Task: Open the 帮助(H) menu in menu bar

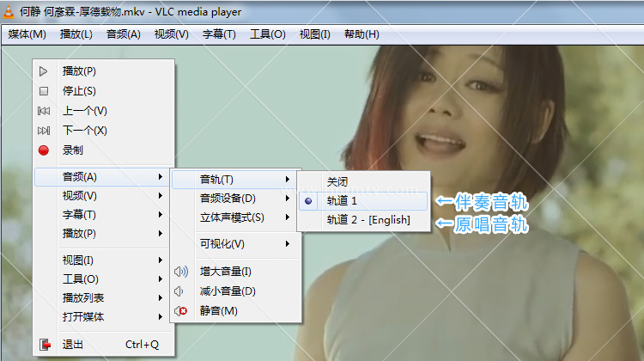Action: tap(361, 34)
